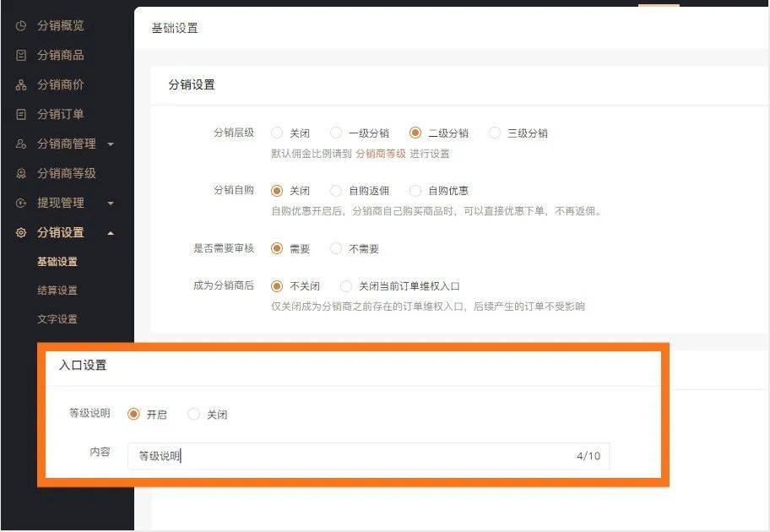This screenshot has width=770, height=532.
Task: Collapse the 分销设置 submenu arrow
Action: pyautogui.click(x=111, y=233)
